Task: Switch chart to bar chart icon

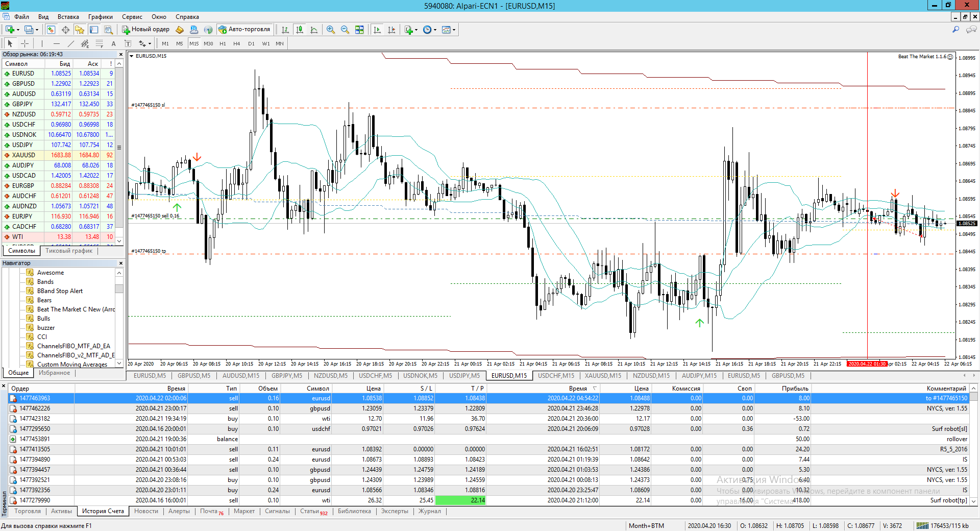Action: point(285,30)
